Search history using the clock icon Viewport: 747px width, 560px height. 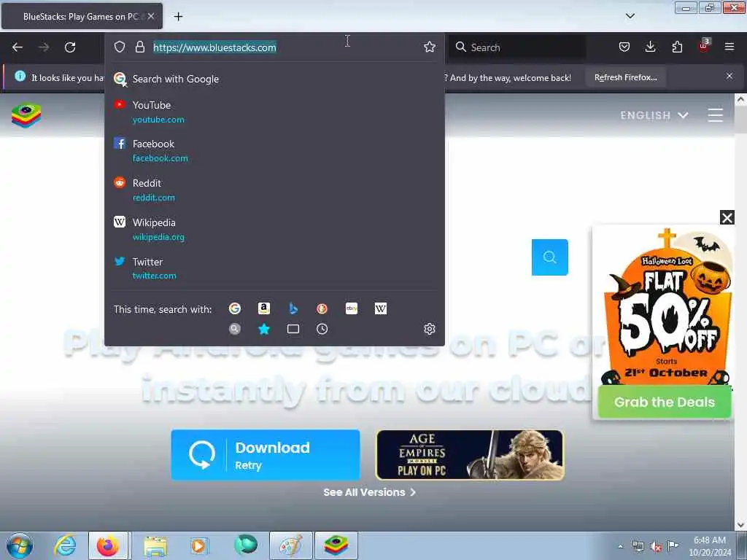322,329
